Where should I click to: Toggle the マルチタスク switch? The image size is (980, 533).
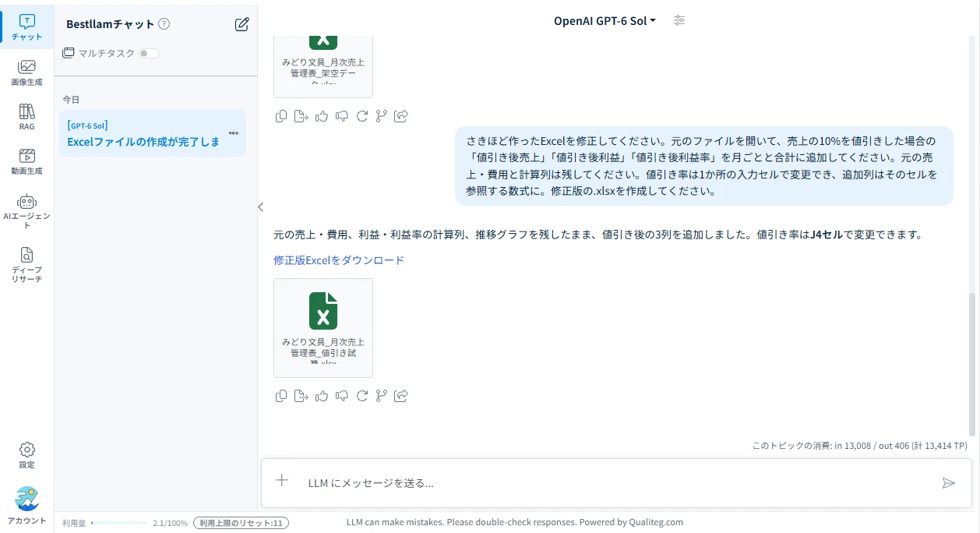(x=149, y=53)
